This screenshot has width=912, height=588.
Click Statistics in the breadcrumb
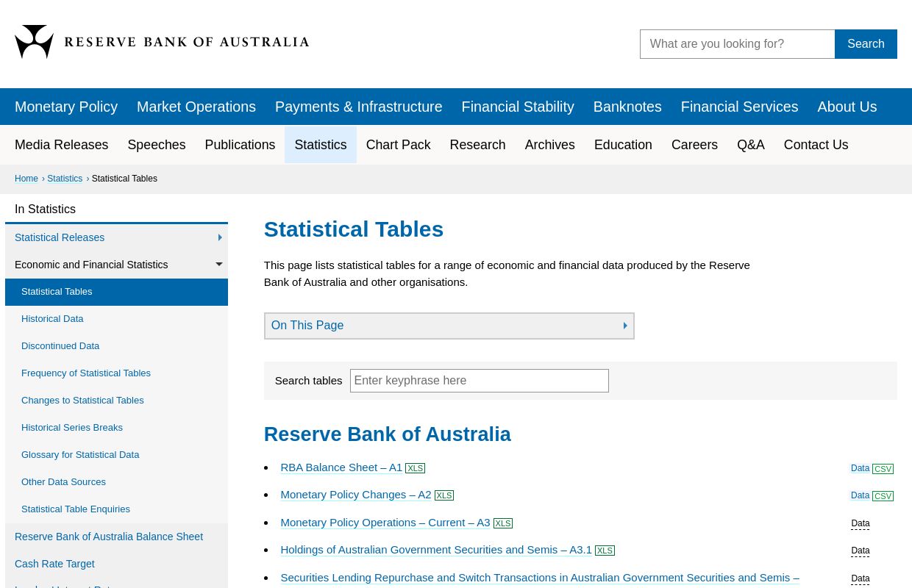click(65, 179)
